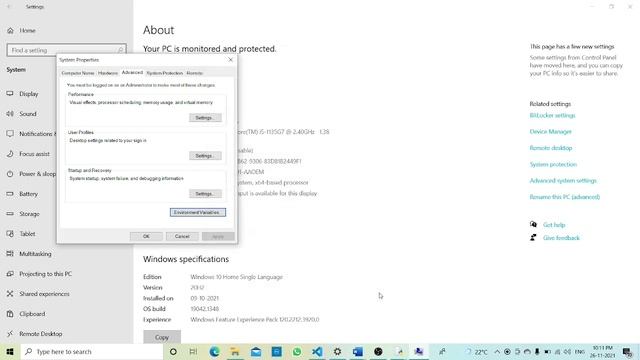Switch to Remote tab
Viewport: 640px width, 360px height.
pos(194,73)
